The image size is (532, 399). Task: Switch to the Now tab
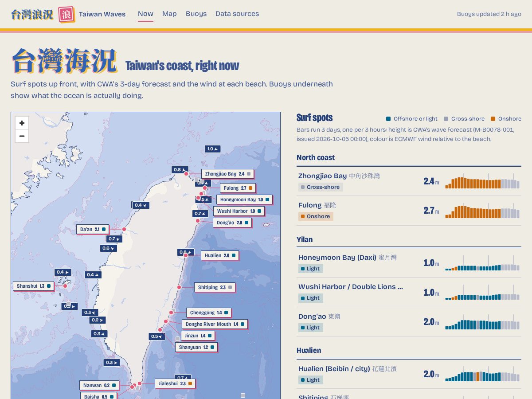145,14
